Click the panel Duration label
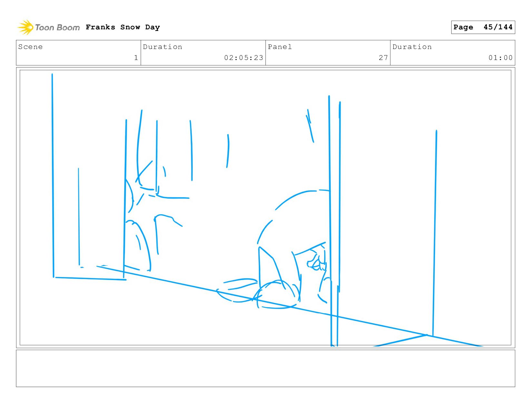The image size is (532, 411). pos(412,47)
